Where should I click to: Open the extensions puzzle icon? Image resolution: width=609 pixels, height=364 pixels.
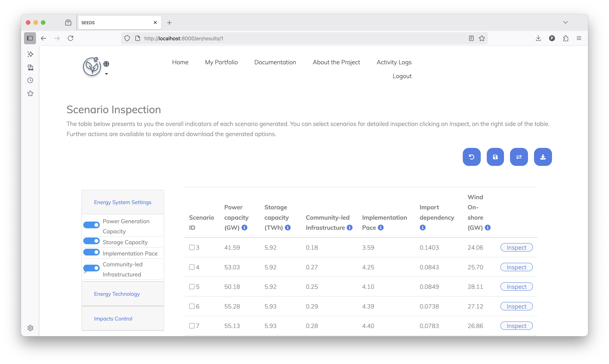[565, 38]
